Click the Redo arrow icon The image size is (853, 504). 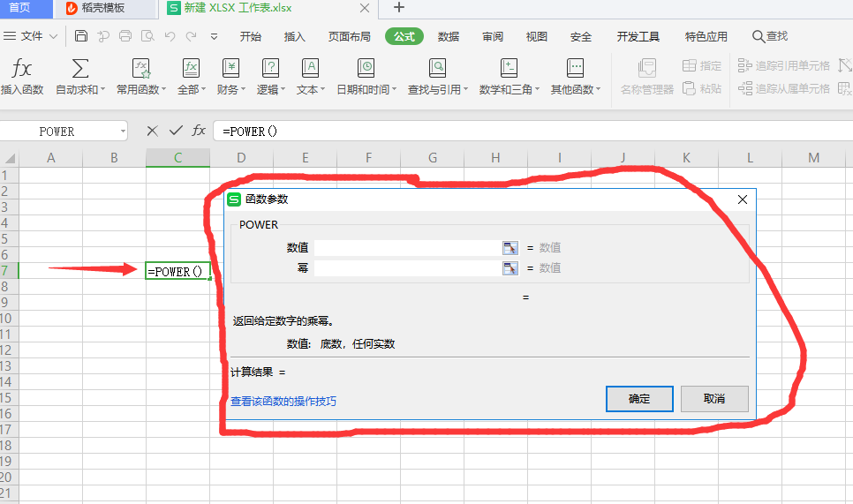[x=191, y=36]
